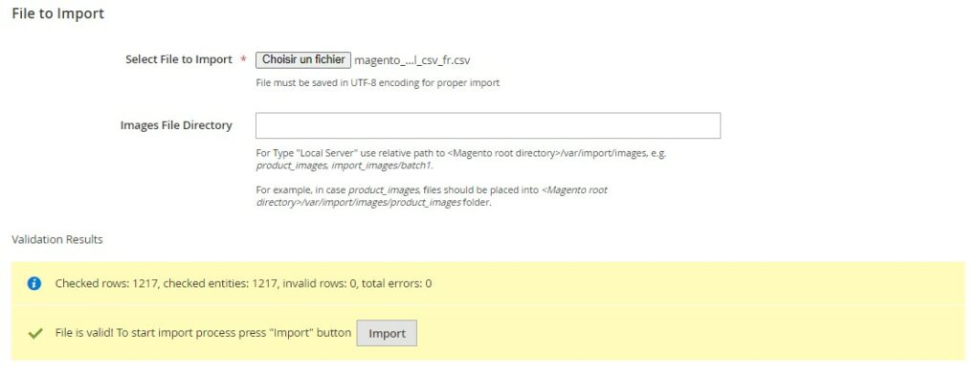Image resolution: width=980 pixels, height=377 pixels.
Task: Focus the Images File Directory text field
Action: pyautogui.click(x=488, y=125)
